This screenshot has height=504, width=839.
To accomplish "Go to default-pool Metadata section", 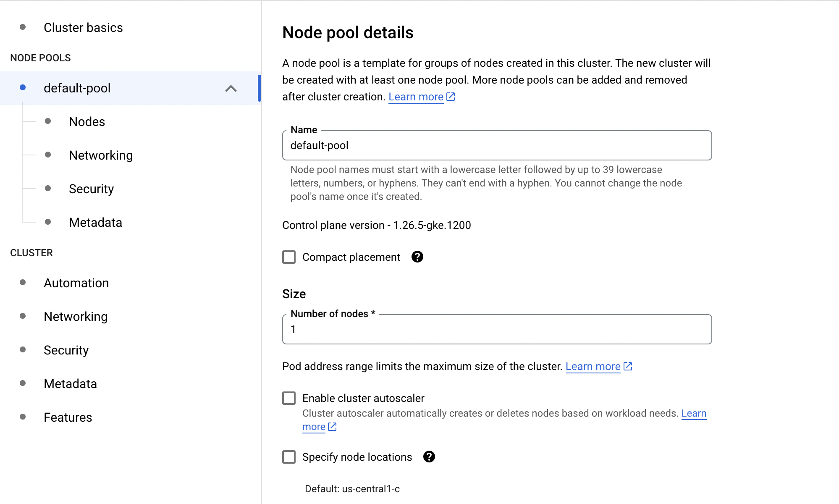I will [95, 223].
